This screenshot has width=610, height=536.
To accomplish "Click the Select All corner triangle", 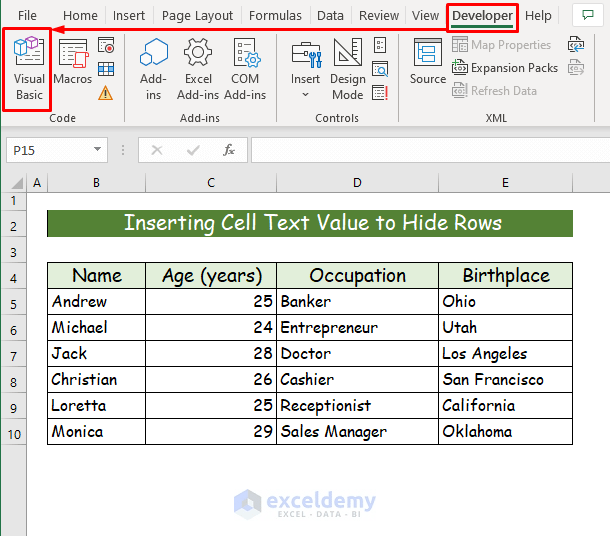I will pos(16,183).
